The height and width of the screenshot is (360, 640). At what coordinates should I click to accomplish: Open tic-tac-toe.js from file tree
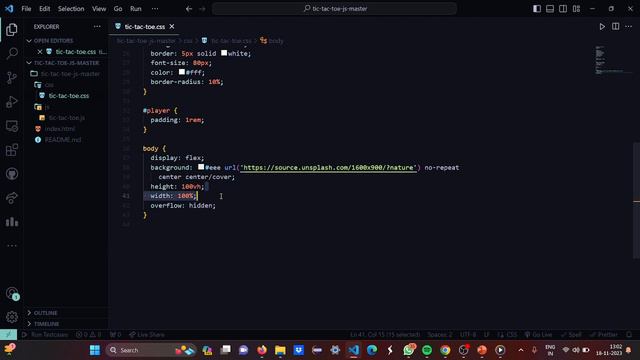[67, 118]
